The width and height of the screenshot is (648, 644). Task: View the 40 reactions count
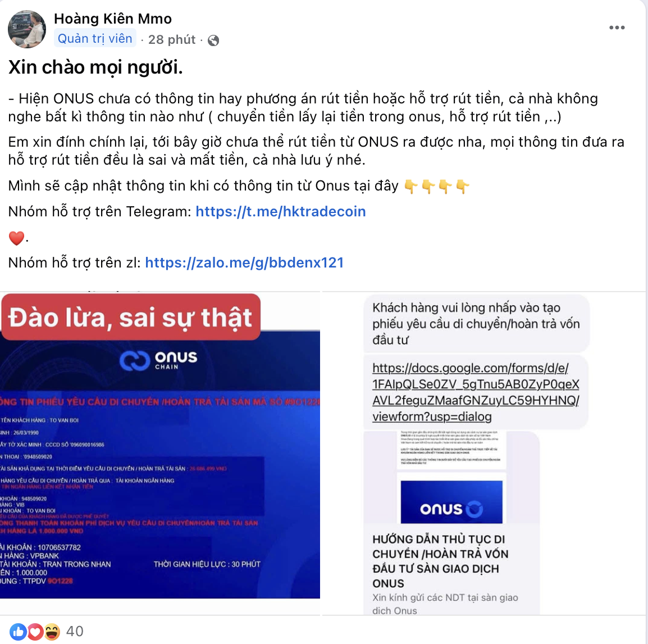tap(75, 631)
